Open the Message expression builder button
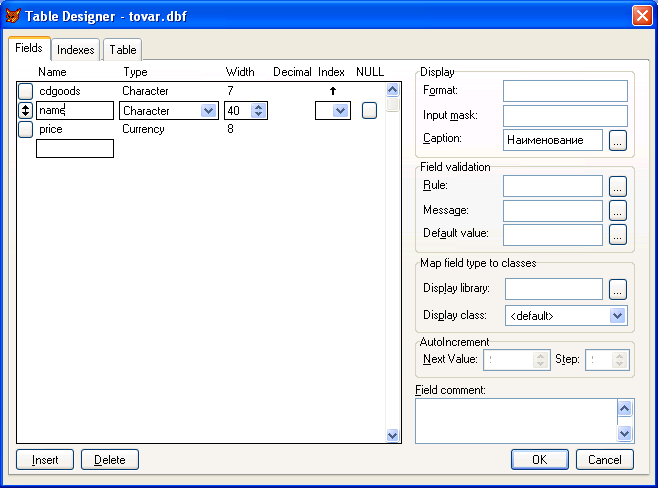The width and height of the screenshot is (658, 488). coord(618,210)
